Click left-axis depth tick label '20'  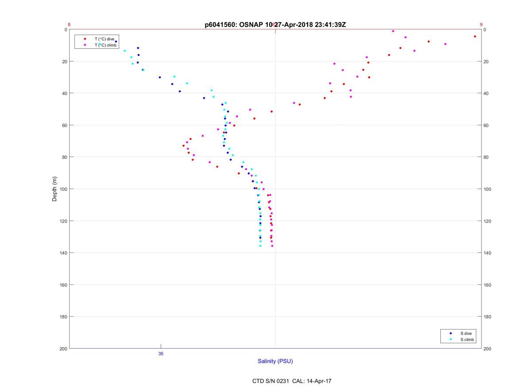click(64, 62)
